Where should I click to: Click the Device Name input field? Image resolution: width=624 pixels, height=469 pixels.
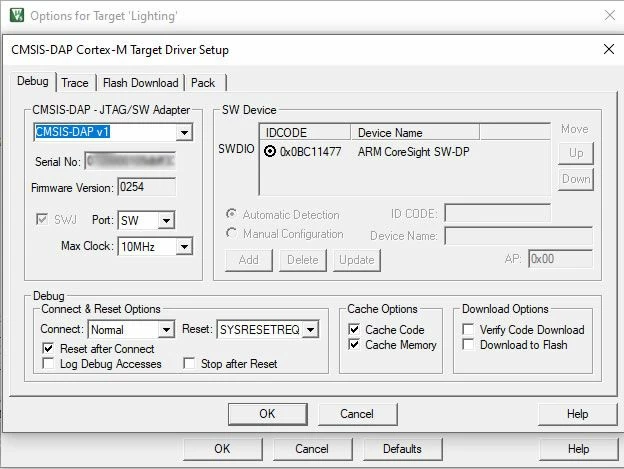coord(519,236)
